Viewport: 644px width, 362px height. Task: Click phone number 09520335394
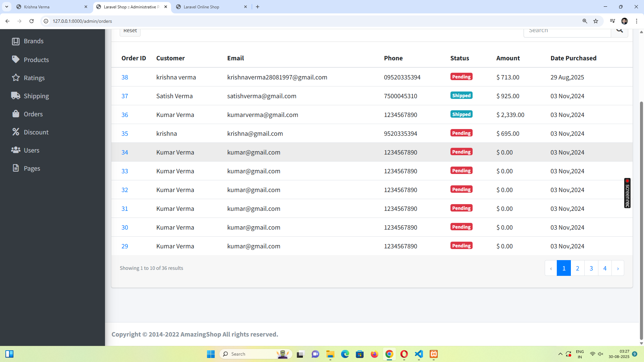[x=402, y=77]
